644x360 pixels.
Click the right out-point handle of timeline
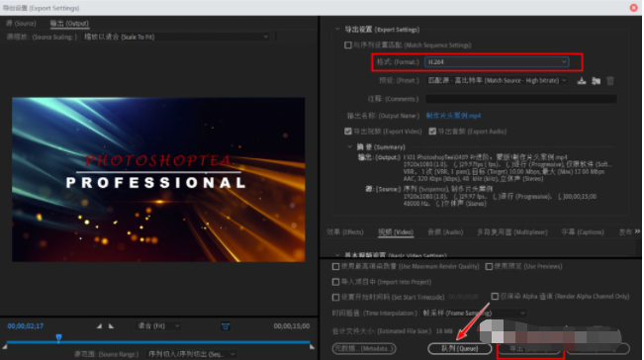[313, 347]
